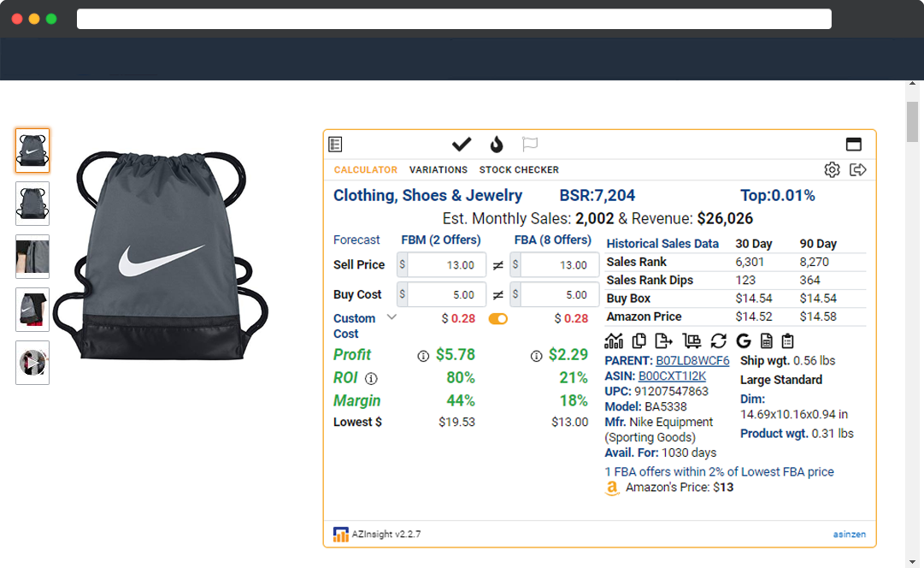This screenshot has width=924, height=568.
Task: Switch to the VARIATIONS tab
Action: [x=438, y=170]
